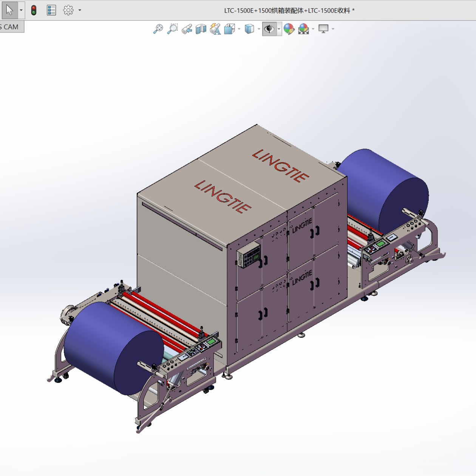Click the Apply Scene icon
The height and width of the screenshot is (476, 476).
(x=303, y=29)
